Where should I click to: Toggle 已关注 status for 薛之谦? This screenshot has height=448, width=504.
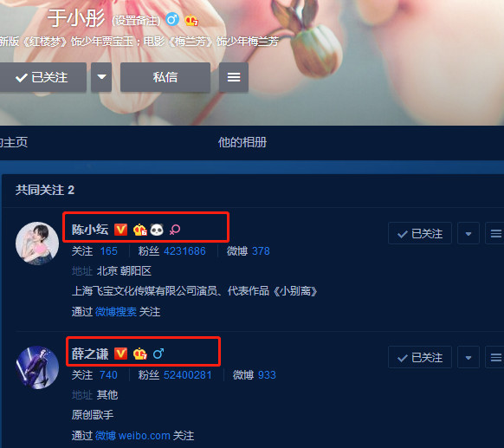(x=420, y=357)
